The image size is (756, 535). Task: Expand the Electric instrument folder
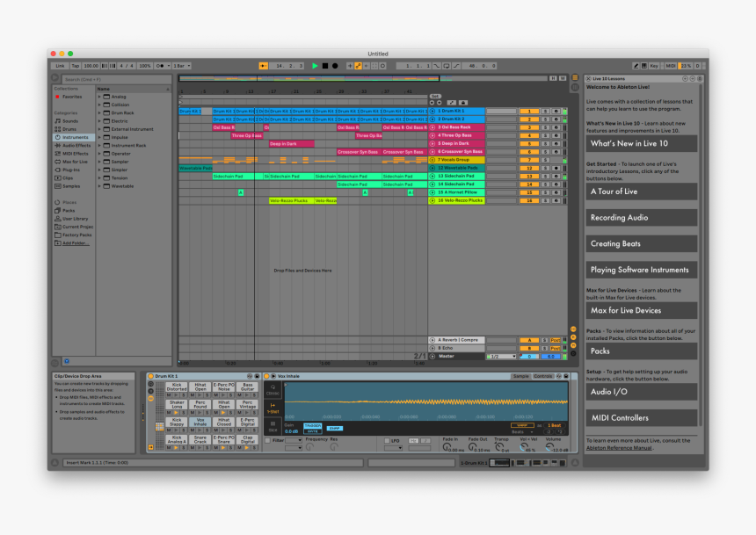click(x=100, y=121)
